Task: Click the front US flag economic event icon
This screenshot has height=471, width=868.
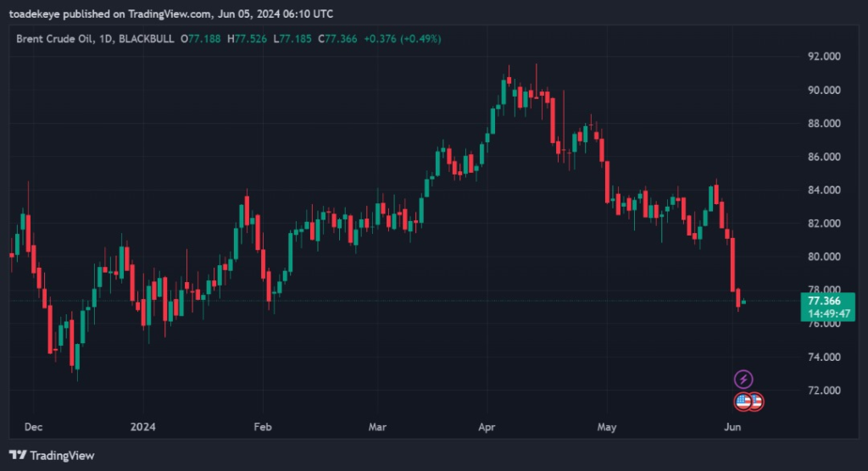Action: [x=744, y=402]
